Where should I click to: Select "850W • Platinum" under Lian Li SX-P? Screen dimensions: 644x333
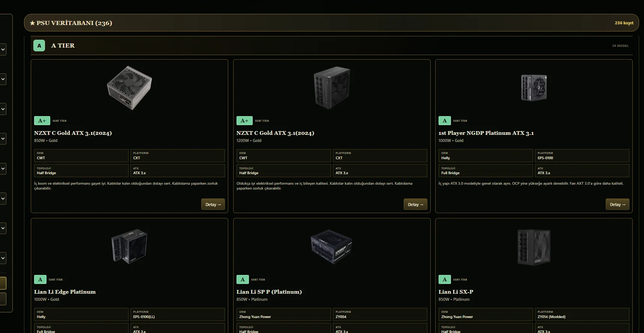click(454, 300)
